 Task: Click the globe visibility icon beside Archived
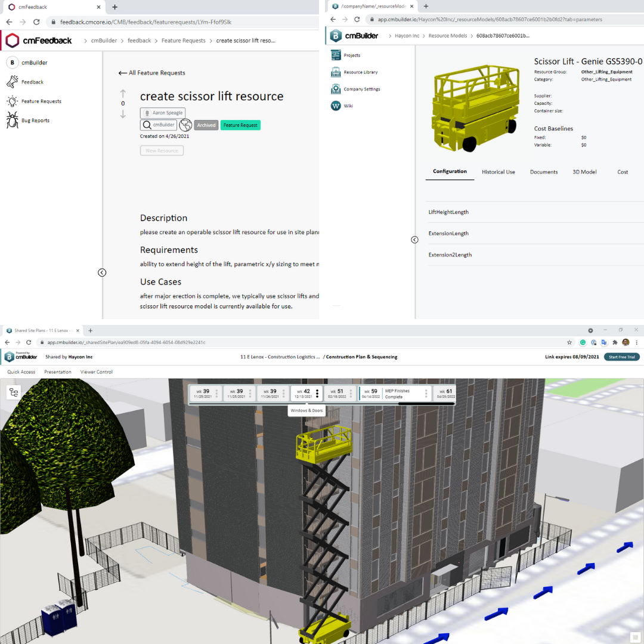click(185, 125)
